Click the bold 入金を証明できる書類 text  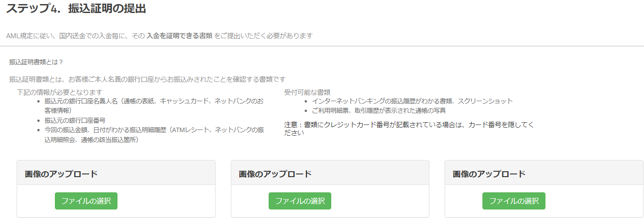179,36
